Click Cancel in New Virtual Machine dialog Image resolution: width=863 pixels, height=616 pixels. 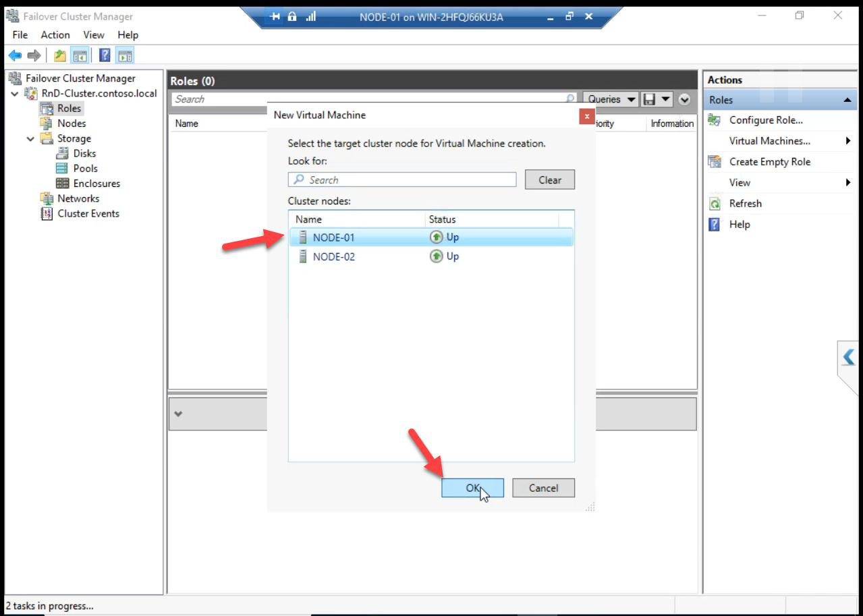coord(543,488)
